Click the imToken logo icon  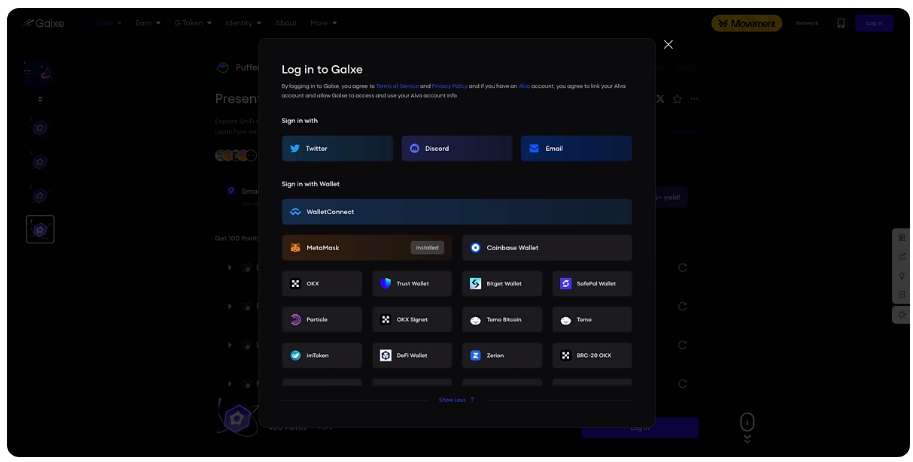295,355
